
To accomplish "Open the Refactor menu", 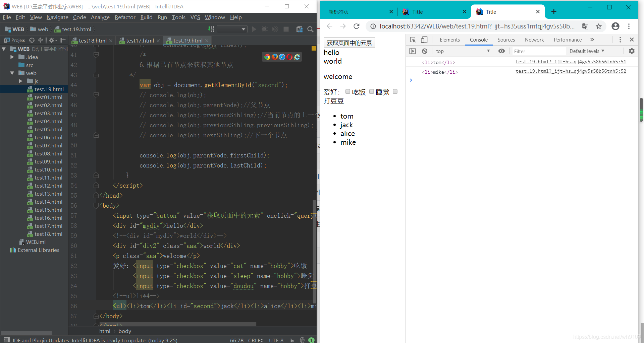I will tap(125, 17).
